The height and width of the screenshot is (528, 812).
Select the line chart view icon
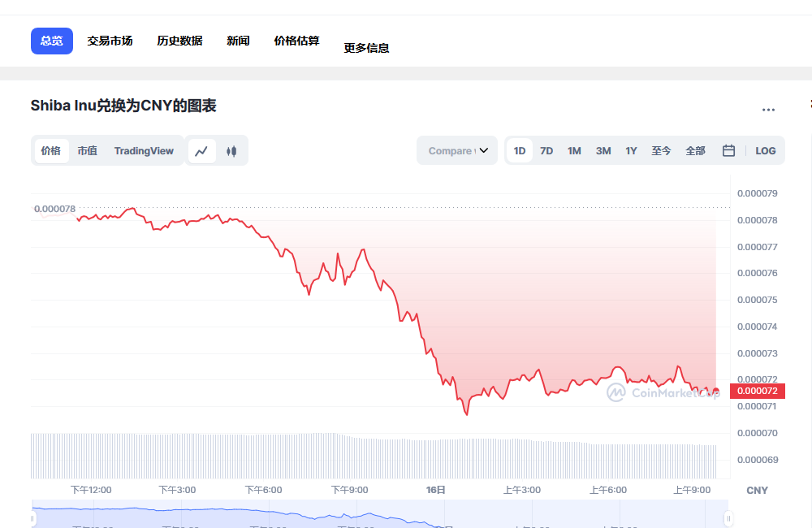coord(202,150)
